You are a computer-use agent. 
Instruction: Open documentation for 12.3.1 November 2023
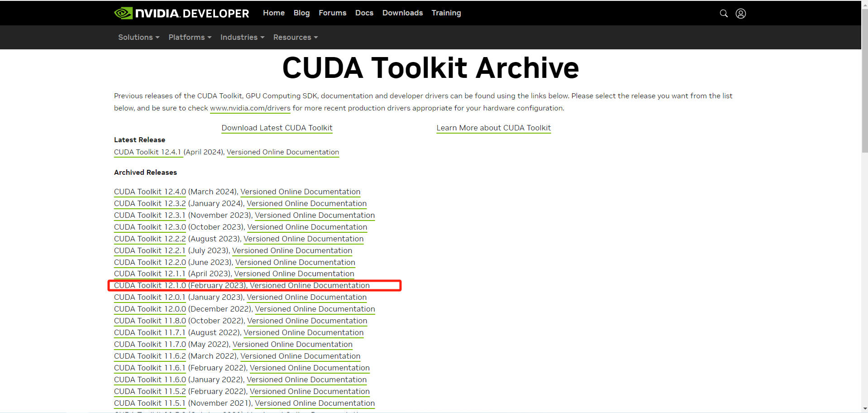click(x=315, y=216)
